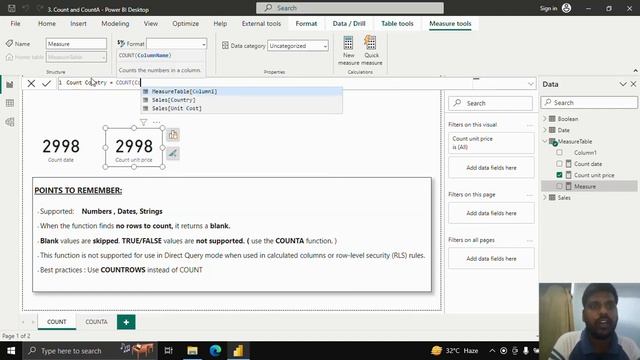Open File Explorer from the taskbar
This screenshot has height=360, width=640.
point(192,351)
